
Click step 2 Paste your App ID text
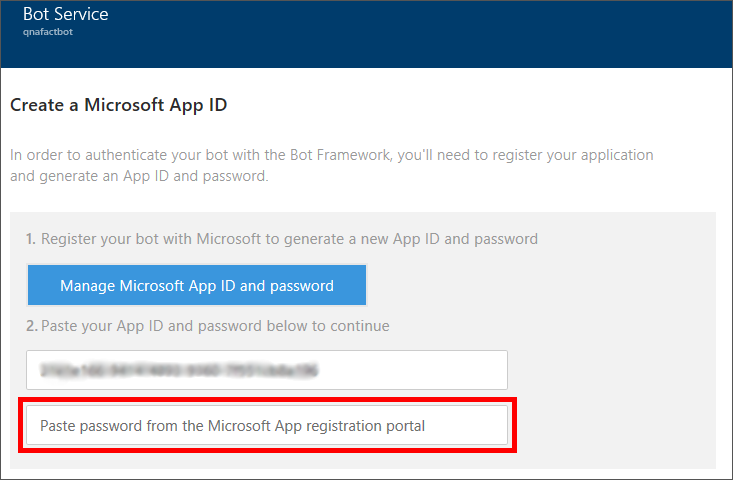click(x=208, y=326)
